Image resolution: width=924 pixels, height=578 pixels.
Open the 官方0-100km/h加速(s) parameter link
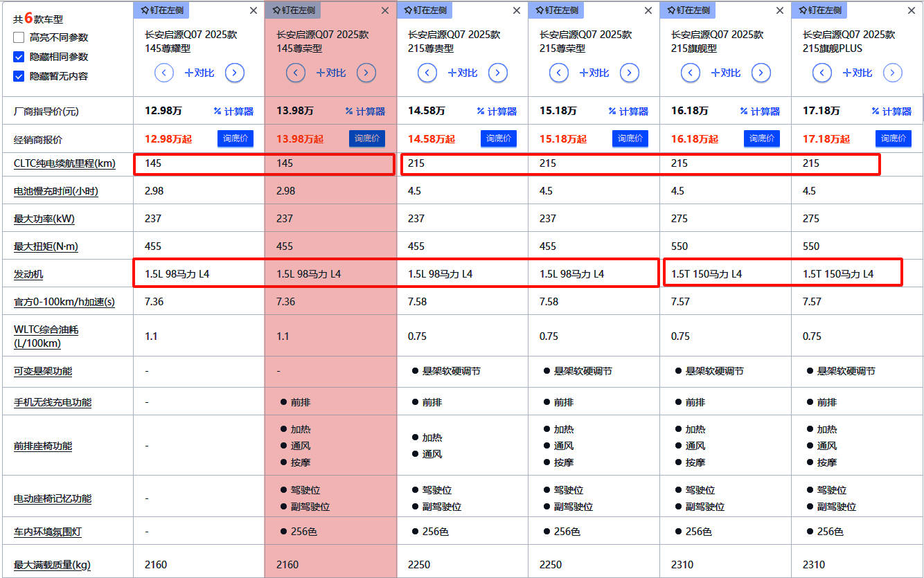pos(64,302)
